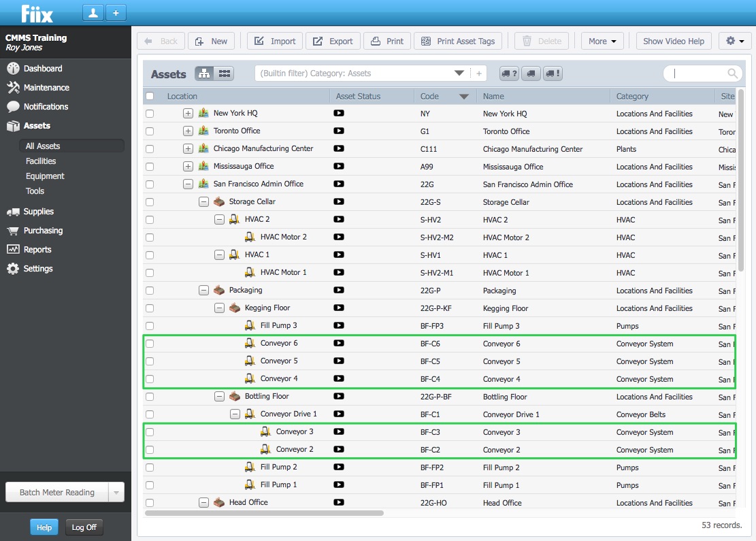Click the Dashboard gauge icon
The width and height of the screenshot is (756, 541).
13,69
